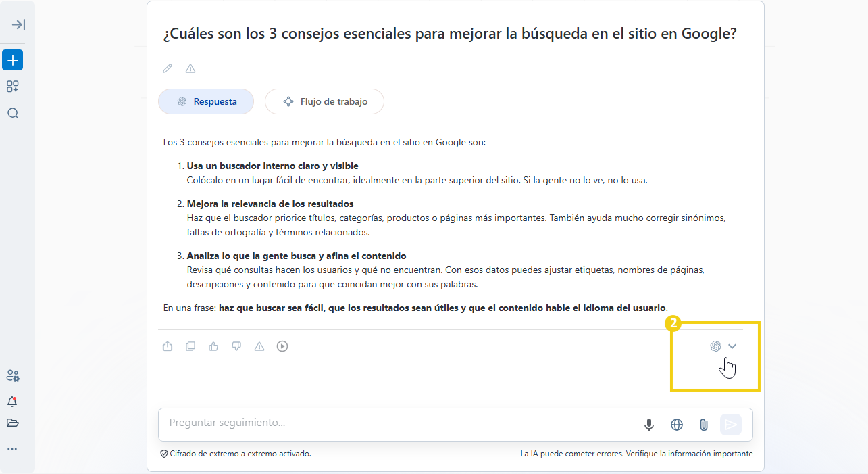Open the three-dot more options in sidebar
Image resolution: width=868 pixels, height=474 pixels.
(12, 449)
